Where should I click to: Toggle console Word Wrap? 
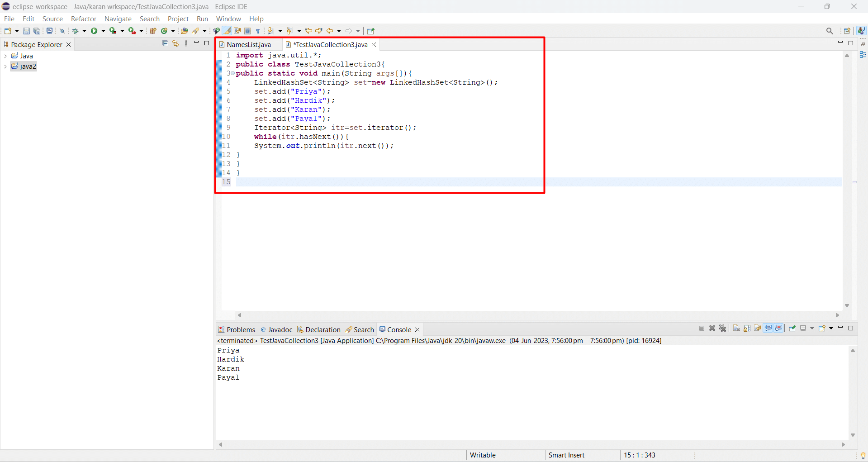click(x=757, y=328)
